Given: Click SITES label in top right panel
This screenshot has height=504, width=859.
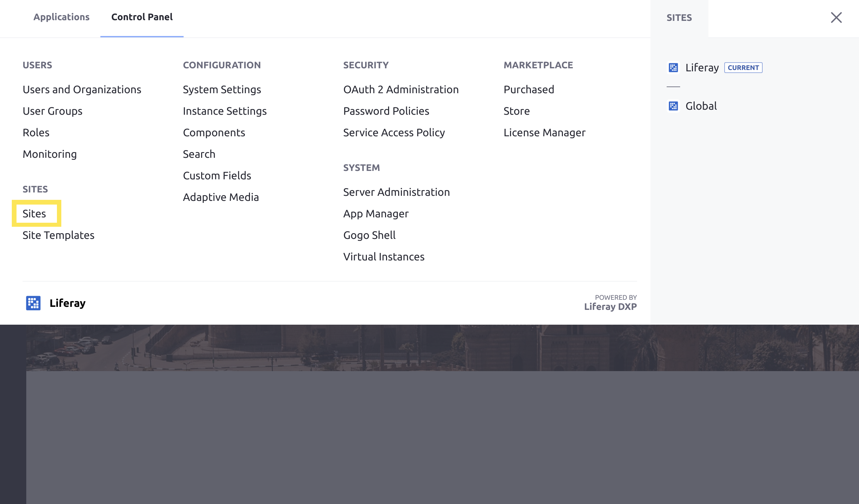Looking at the screenshot, I should tap(679, 17).
